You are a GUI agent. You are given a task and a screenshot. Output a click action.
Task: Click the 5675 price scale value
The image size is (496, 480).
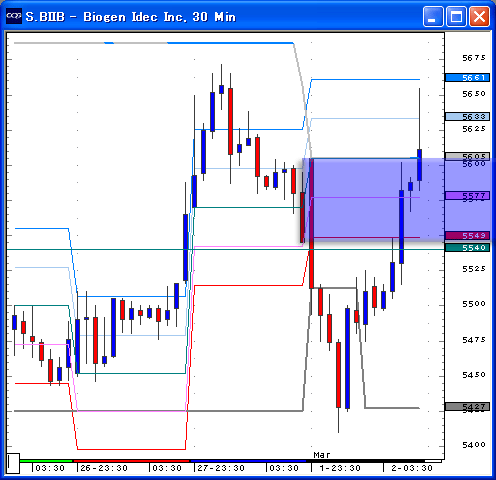tap(474, 58)
